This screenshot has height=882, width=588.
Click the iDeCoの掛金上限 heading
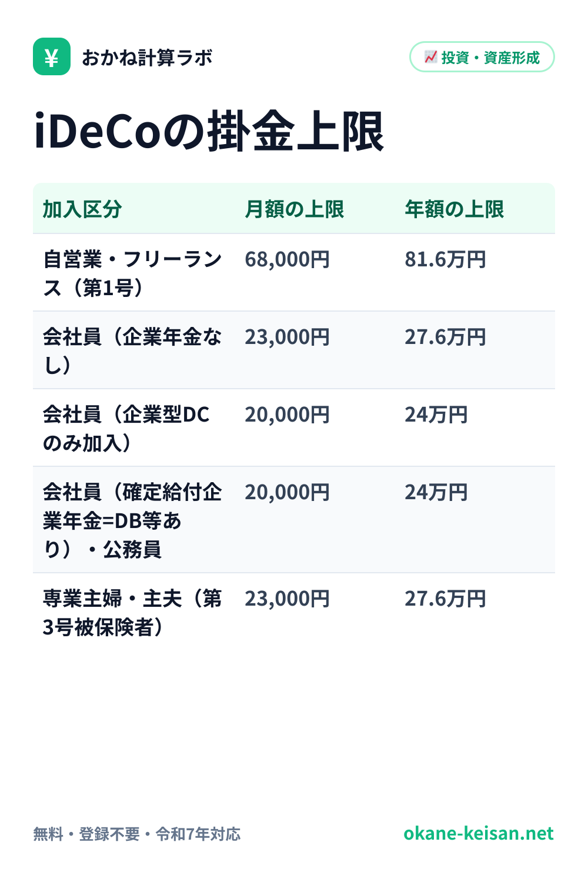209,131
